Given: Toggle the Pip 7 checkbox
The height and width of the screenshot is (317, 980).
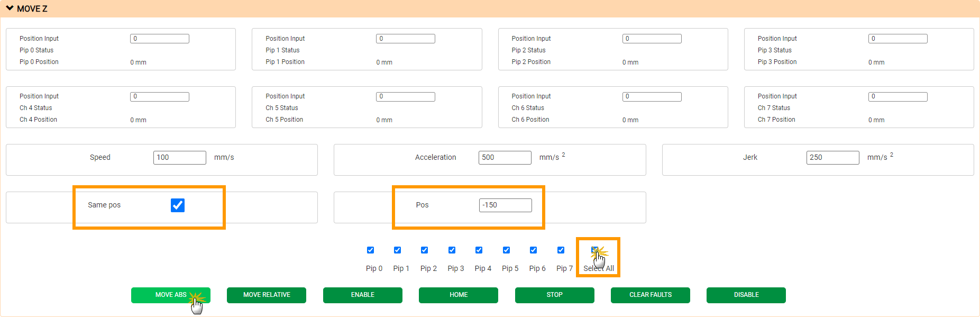Looking at the screenshot, I should 561,250.
